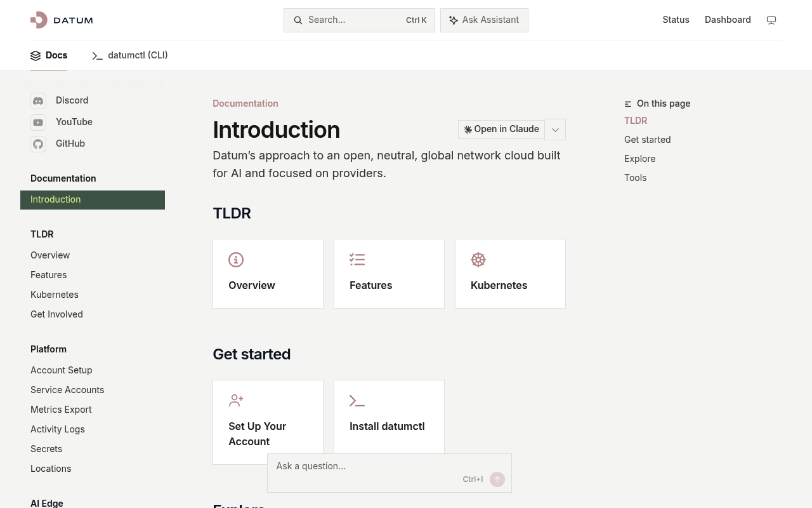Viewport: 812px width, 508px height.
Task: Open the Features card title
Action: coord(371,286)
